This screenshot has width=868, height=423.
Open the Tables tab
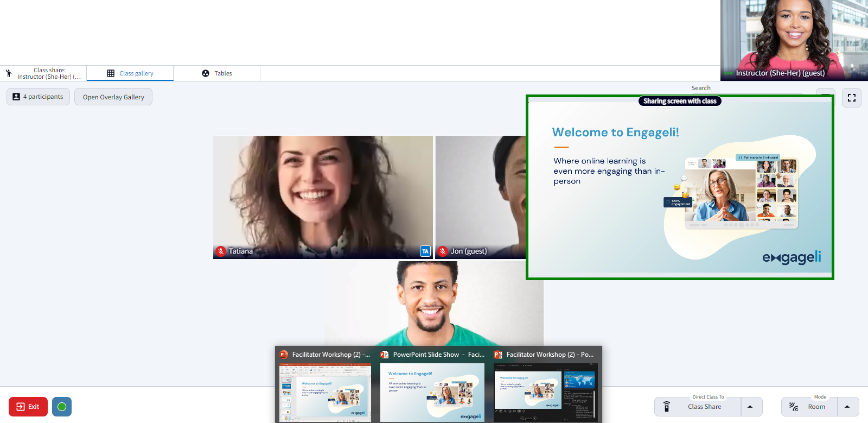217,73
